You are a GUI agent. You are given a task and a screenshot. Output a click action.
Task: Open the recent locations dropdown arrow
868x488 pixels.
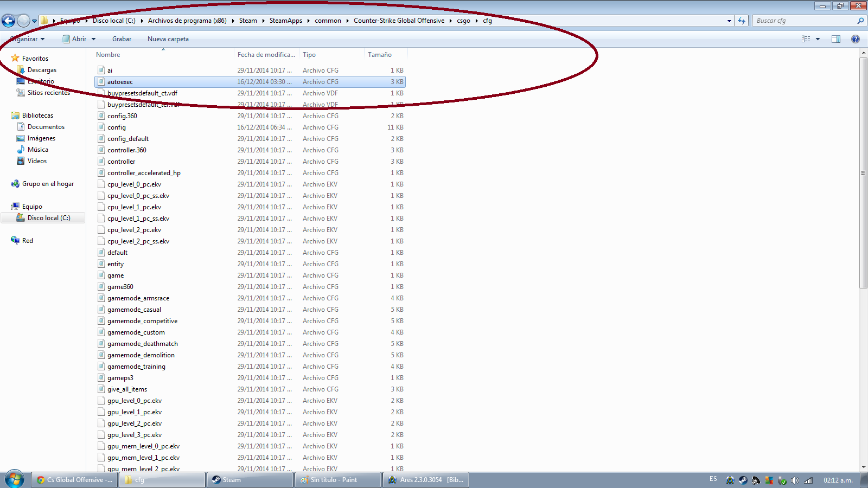click(34, 21)
